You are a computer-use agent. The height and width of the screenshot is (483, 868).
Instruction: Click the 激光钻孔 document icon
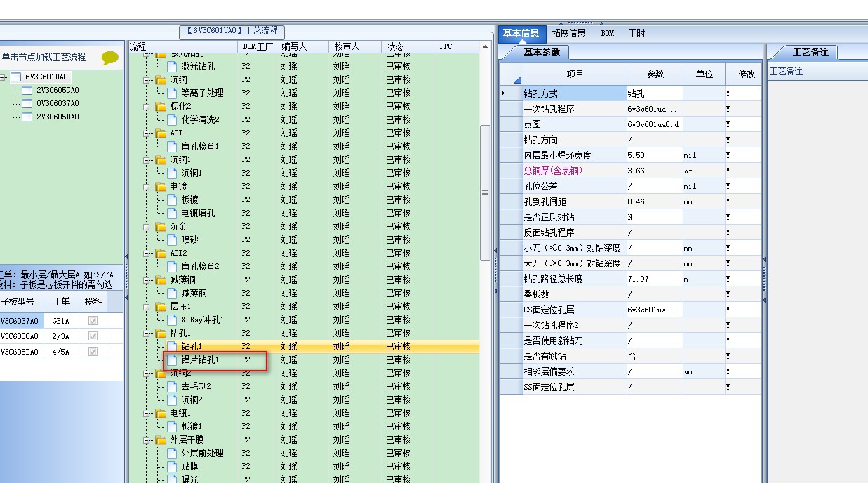tap(172, 66)
